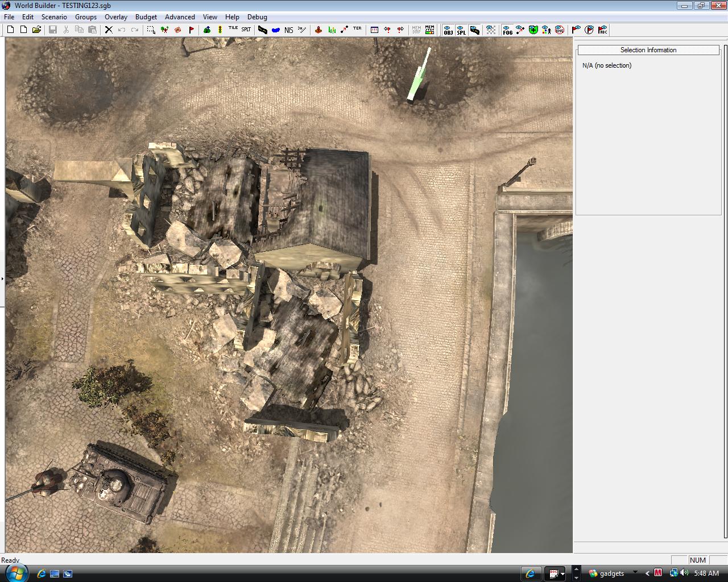The height and width of the screenshot is (582, 728).
Task: Toggle circled flag visibility icon
Action: tap(589, 30)
